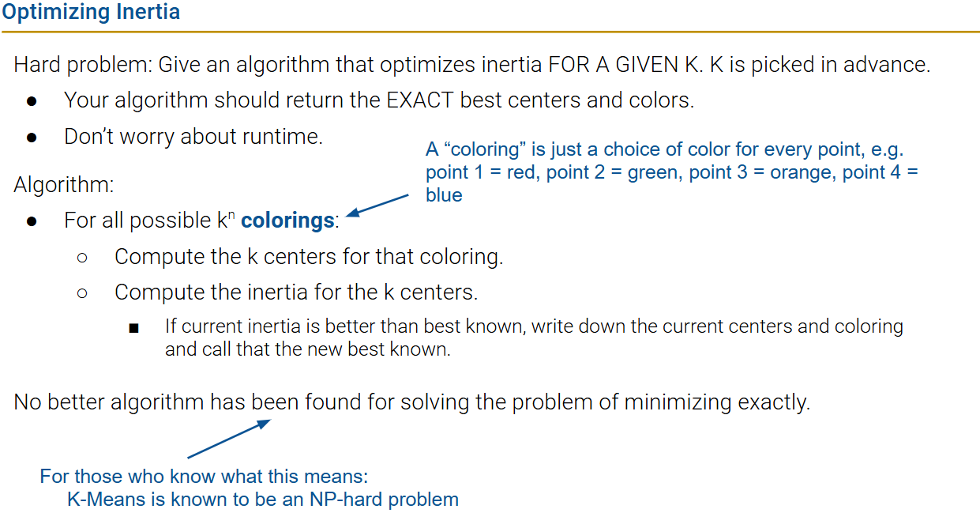Click the arrow pointing at "colorings"
980x513 pixels.
click(x=377, y=205)
